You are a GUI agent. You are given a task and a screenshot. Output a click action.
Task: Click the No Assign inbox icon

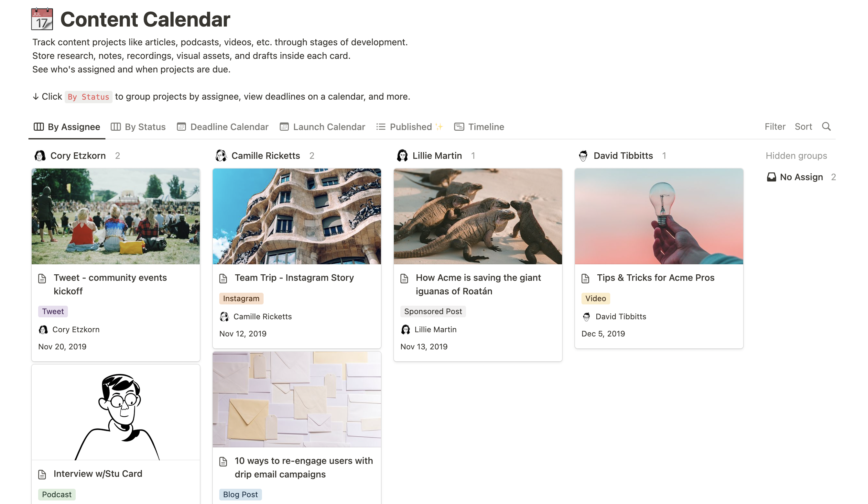(771, 177)
